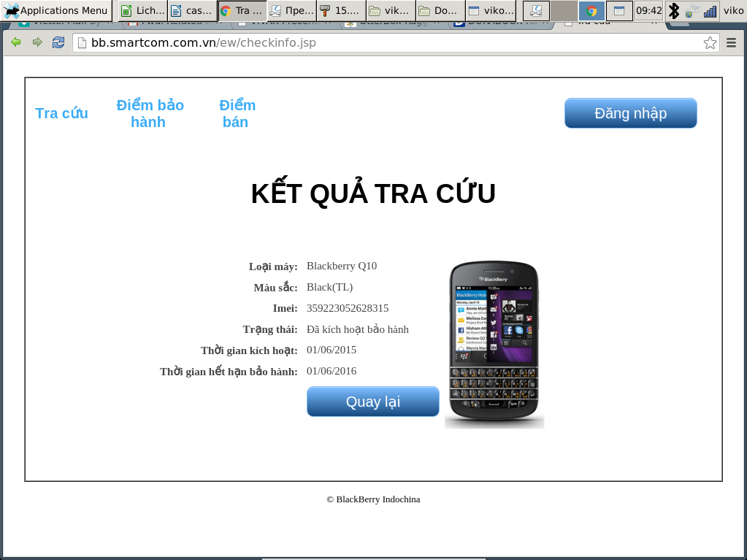Click the Quay lại back button
The width and height of the screenshot is (747, 560).
pos(372,402)
